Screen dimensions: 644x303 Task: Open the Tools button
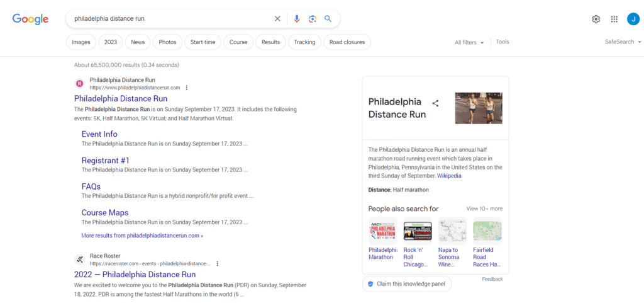pyautogui.click(x=502, y=42)
